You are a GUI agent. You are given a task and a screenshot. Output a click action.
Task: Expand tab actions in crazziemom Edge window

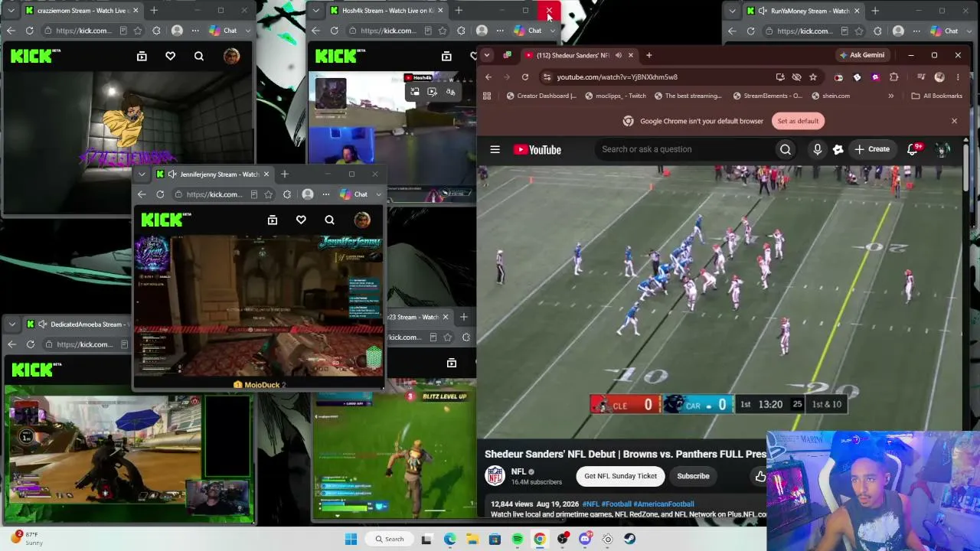(x=11, y=11)
